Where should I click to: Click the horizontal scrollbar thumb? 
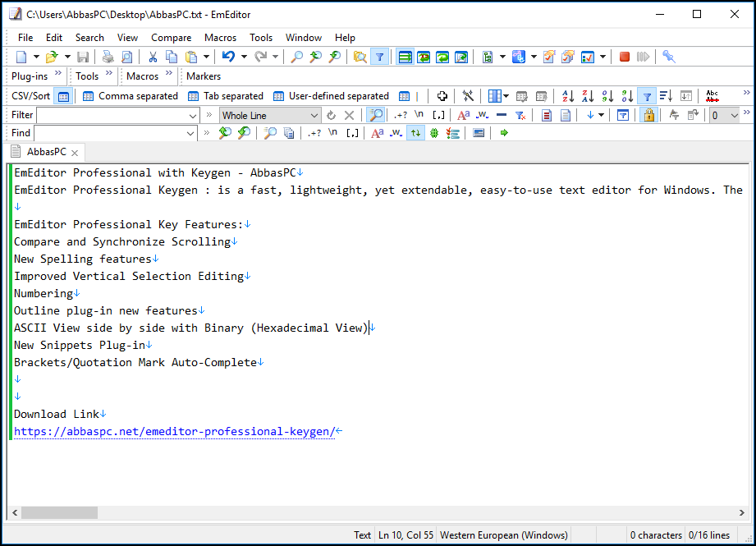(x=59, y=512)
